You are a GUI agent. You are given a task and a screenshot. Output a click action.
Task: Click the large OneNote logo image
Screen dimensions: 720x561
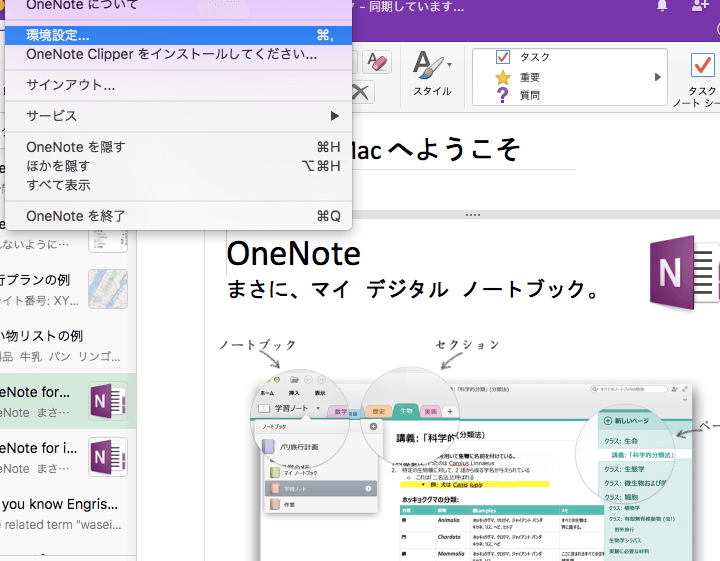tap(684, 273)
